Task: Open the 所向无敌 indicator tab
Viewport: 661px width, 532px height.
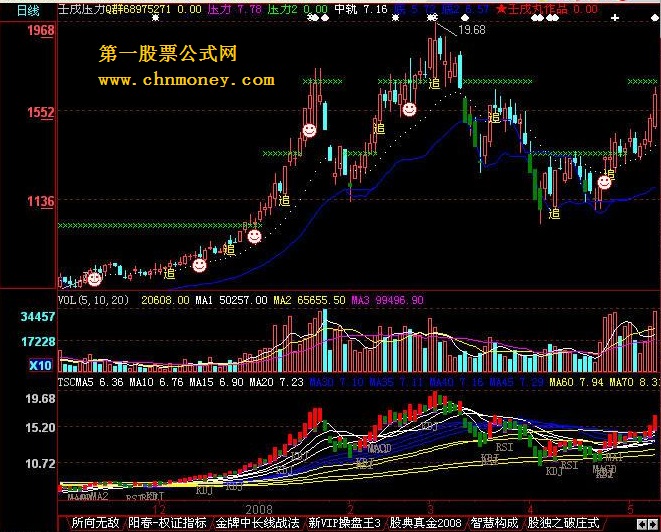Action: [95, 523]
